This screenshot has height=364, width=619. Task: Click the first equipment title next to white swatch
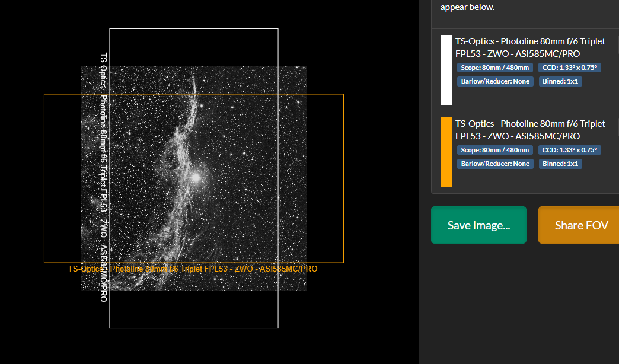530,47
